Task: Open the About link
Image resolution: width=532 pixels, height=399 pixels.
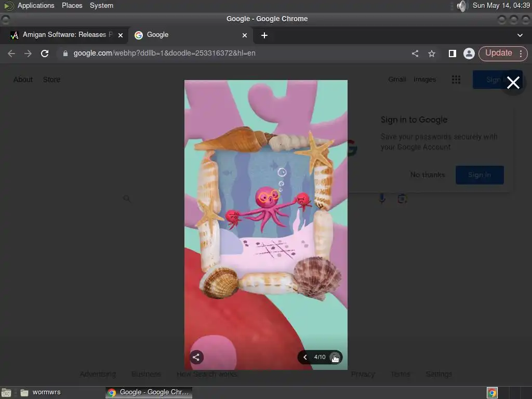Action: coord(23,79)
